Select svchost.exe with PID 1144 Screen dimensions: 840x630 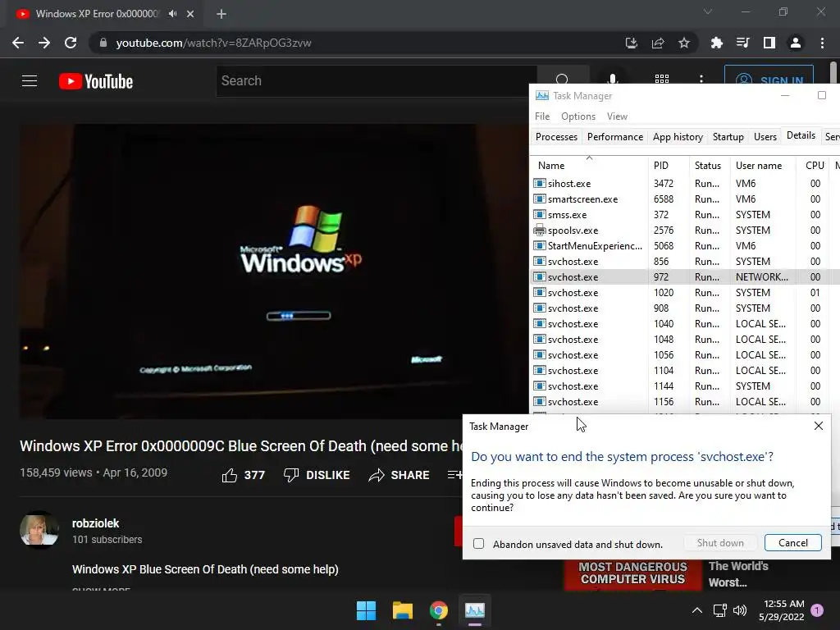tap(685, 386)
